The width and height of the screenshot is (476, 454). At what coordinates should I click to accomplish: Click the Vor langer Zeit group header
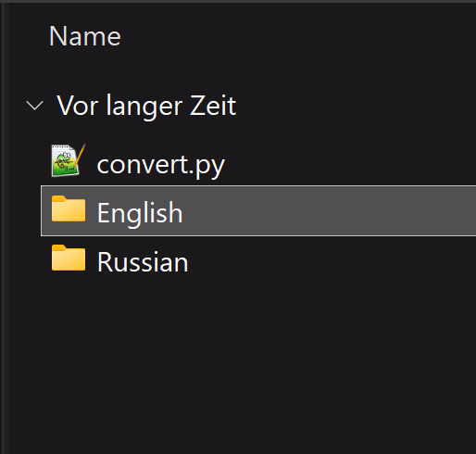click(x=146, y=106)
